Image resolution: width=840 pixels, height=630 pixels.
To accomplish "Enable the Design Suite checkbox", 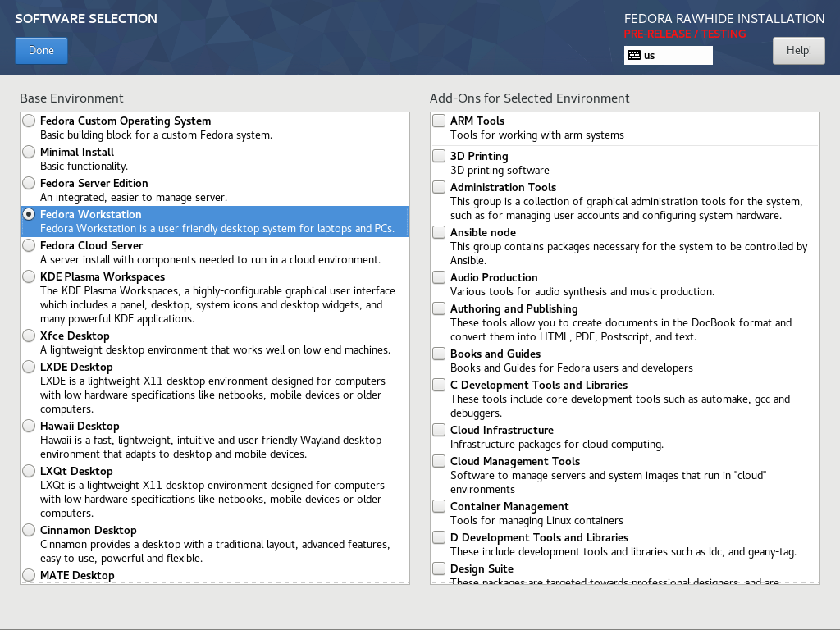I will [x=439, y=568].
